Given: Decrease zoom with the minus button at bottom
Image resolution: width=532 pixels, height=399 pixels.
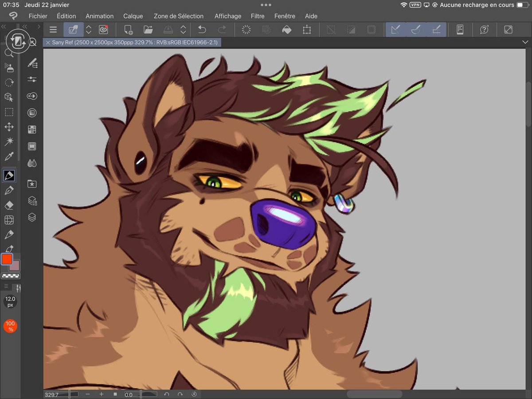Looking at the screenshot, I should tap(88, 394).
